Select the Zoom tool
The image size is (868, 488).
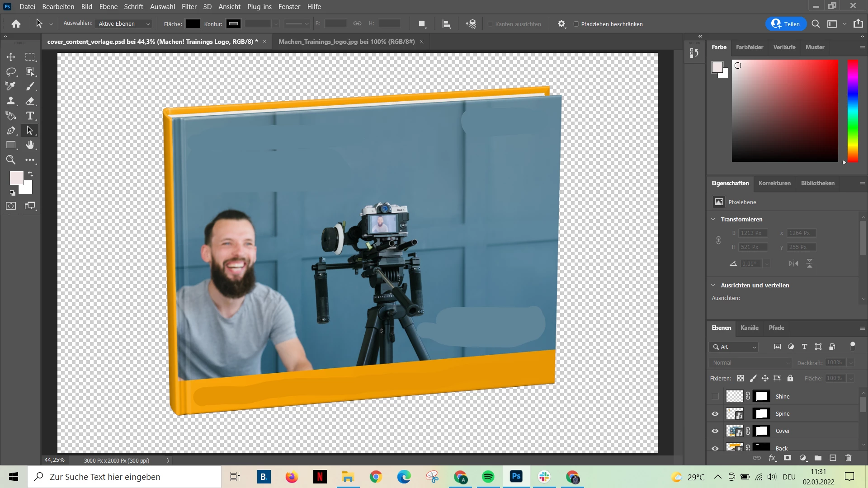pyautogui.click(x=11, y=160)
